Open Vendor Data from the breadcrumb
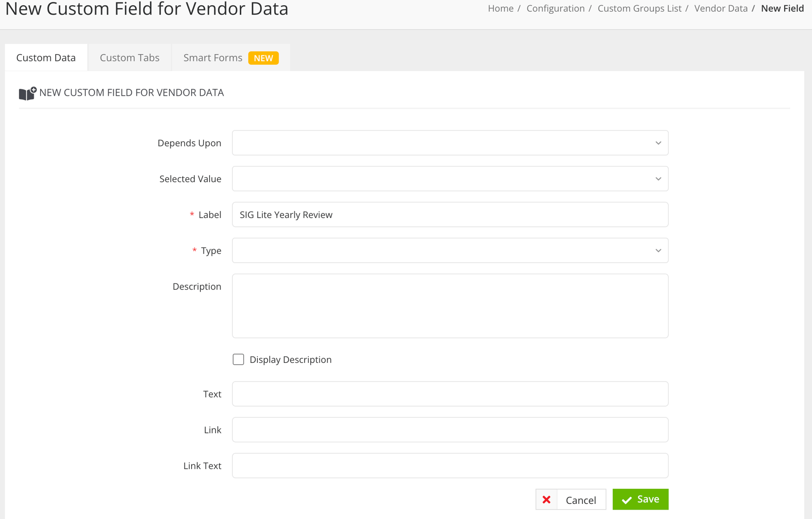The width and height of the screenshot is (812, 519). (720, 8)
